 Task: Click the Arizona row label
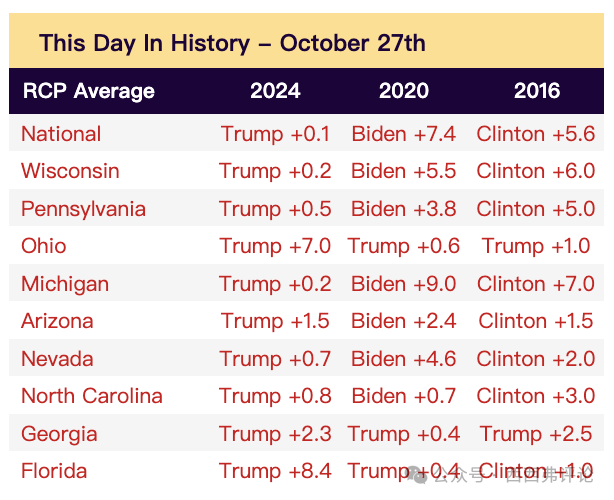tap(57, 321)
